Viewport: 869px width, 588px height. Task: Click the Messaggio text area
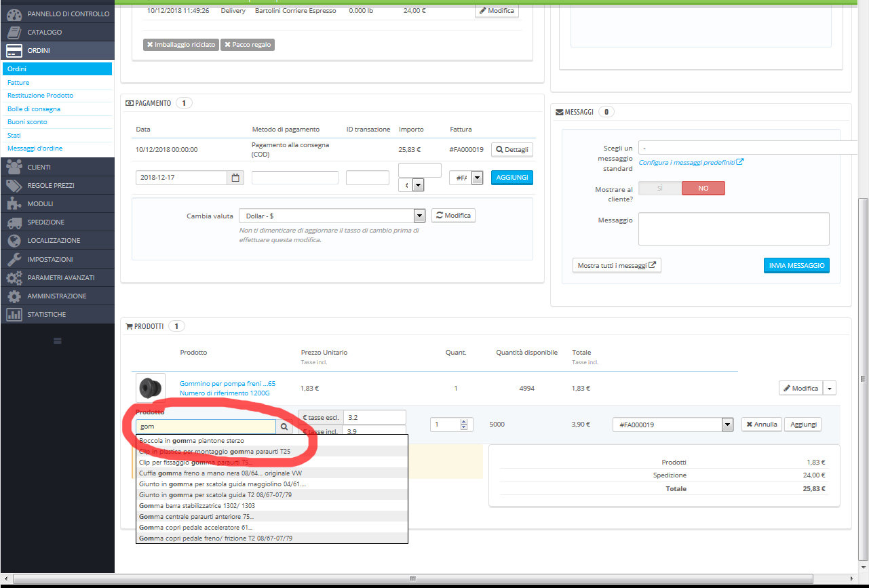(x=734, y=229)
